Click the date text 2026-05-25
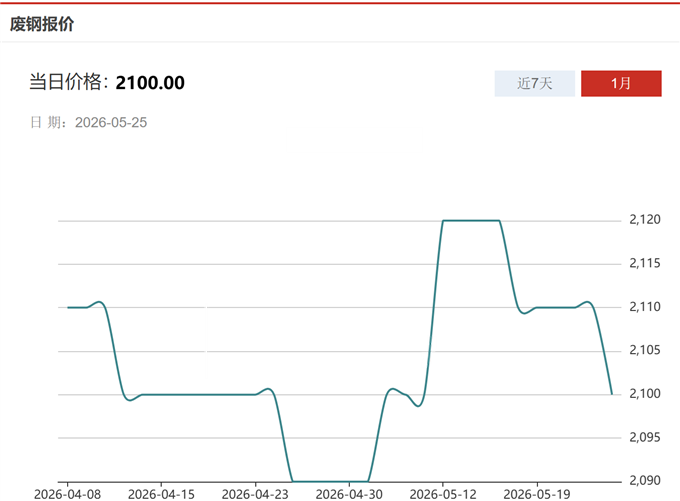 click(x=111, y=123)
